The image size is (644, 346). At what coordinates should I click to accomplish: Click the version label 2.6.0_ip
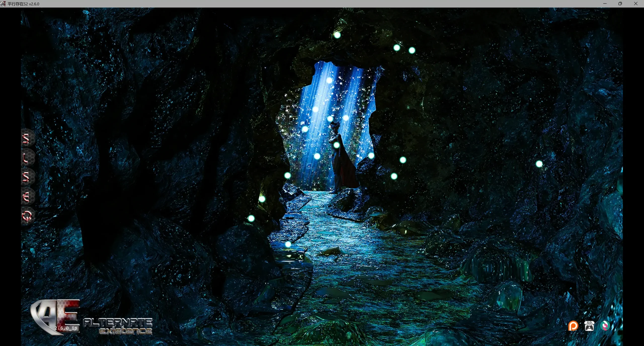click(x=66, y=328)
